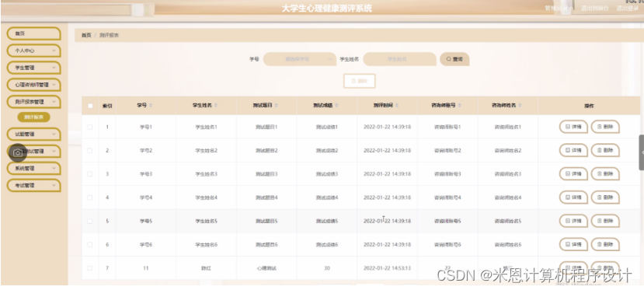Click the camera screenshot floating icon

(18, 153)
